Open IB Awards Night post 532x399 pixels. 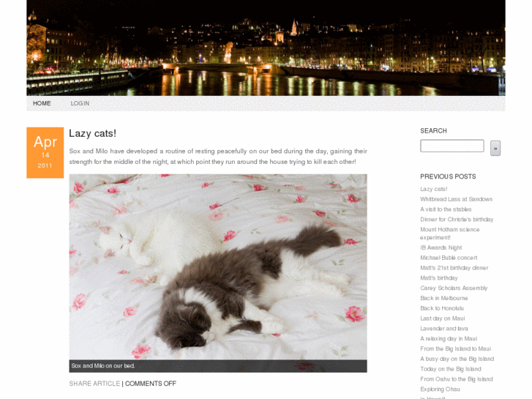pos(441,247)
